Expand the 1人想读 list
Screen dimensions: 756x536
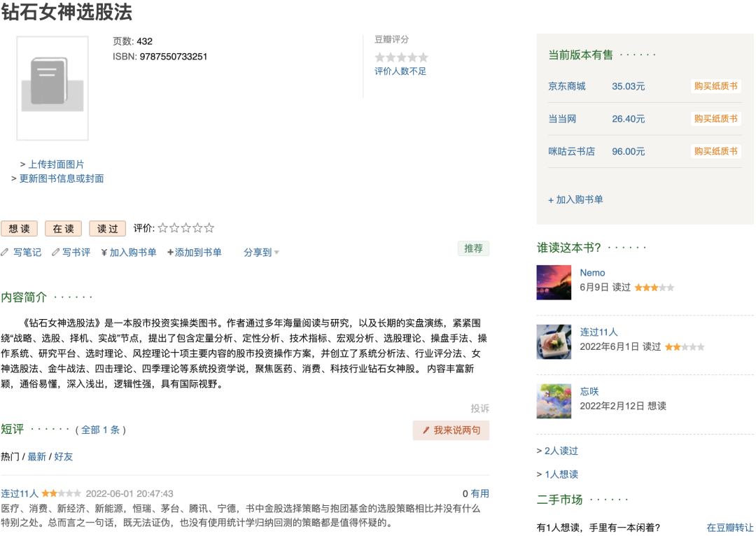pyautogui.click(x=561, y=474)
